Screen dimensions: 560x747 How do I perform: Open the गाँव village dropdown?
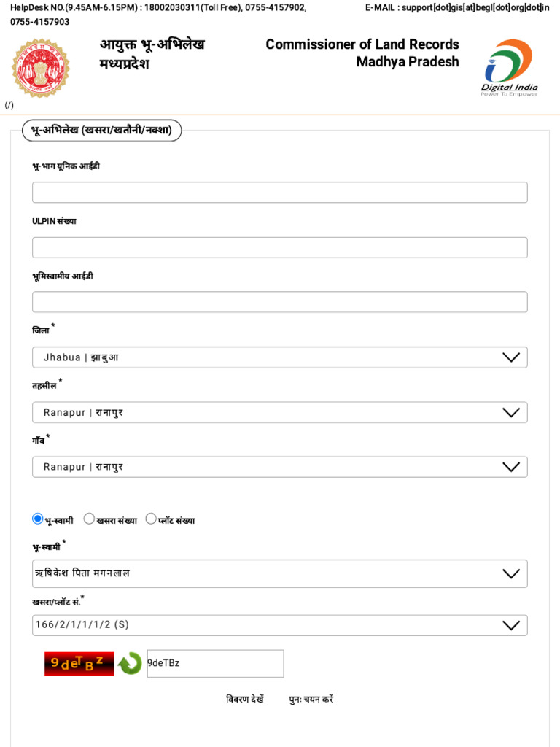point(279,467)
